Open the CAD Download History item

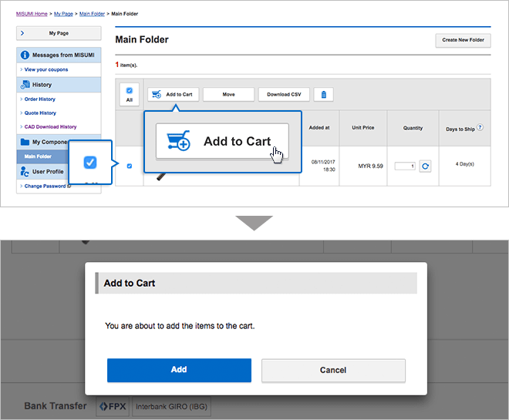tap(51, 126)
